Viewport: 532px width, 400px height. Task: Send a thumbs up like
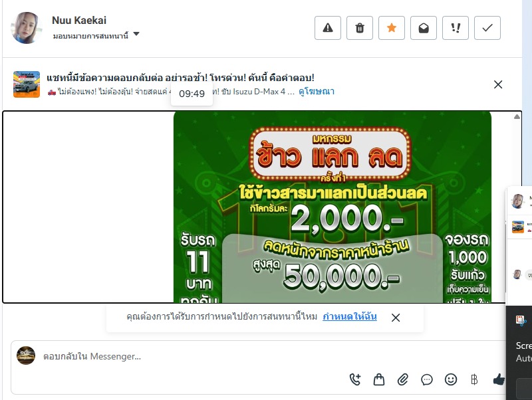pyautogui.click(x=498, y=379)
